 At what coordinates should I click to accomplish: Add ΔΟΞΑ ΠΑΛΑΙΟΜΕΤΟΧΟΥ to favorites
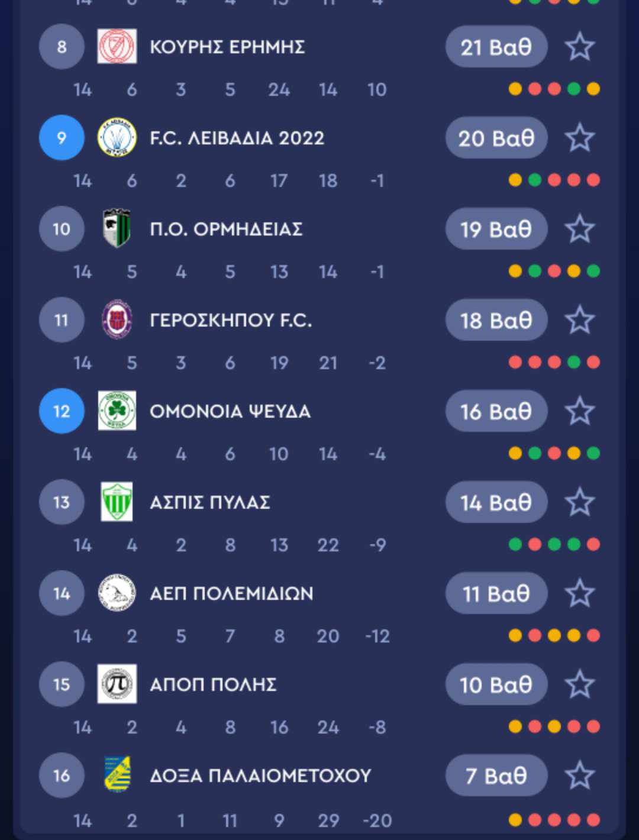click(580, 776)
